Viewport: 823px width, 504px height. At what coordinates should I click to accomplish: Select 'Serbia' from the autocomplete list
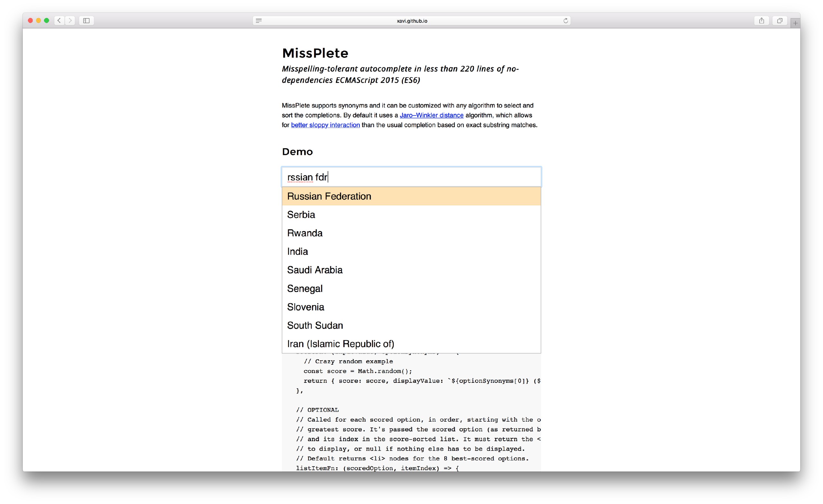pyautogui.click(x=411, y=214)
